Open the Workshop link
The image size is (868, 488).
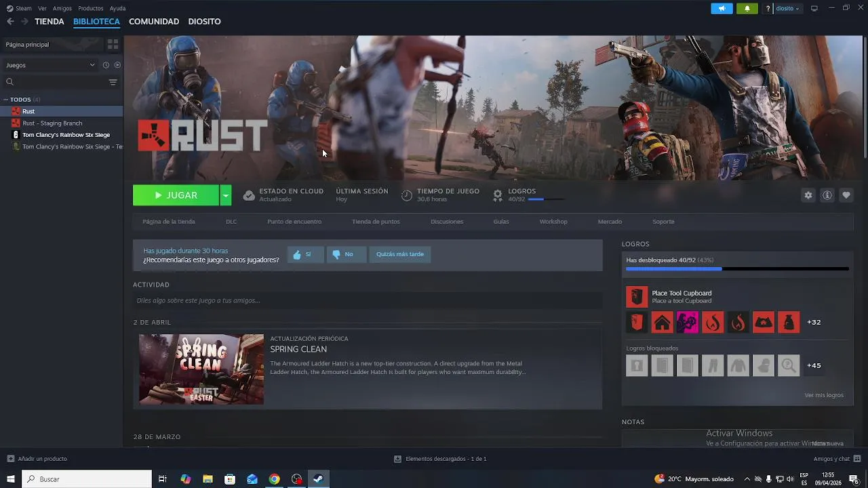[553, 222]
